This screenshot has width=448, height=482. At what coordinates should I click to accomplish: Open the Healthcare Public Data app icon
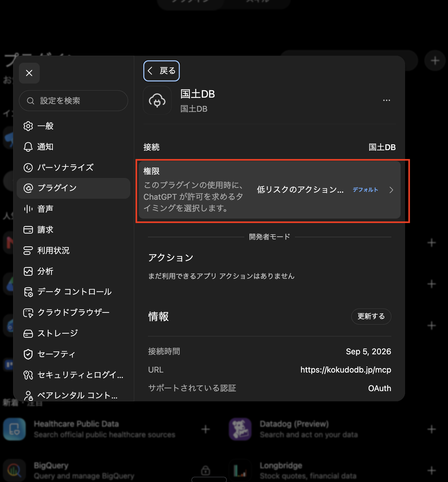[x=14, y=429]
